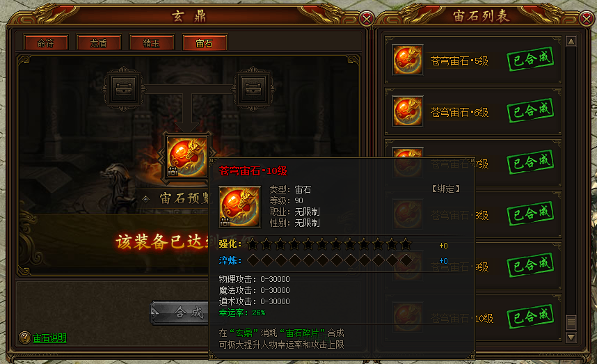597x364 pixels.
Task: Click the 苍穹宙石·5级 stone icon
Action: point(408,60)
